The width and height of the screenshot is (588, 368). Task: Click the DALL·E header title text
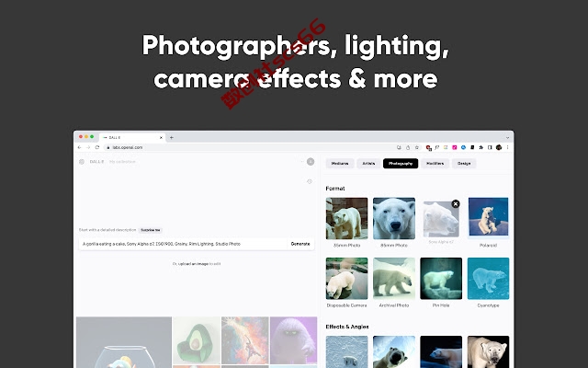[96, 162]
